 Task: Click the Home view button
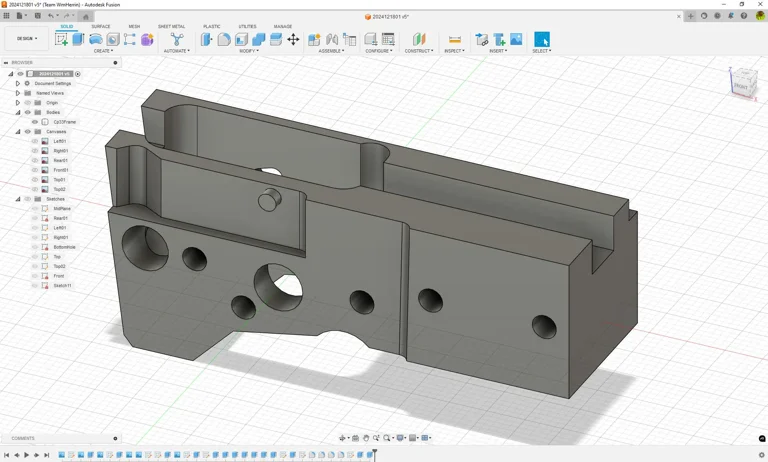click(x=86, y=16)
